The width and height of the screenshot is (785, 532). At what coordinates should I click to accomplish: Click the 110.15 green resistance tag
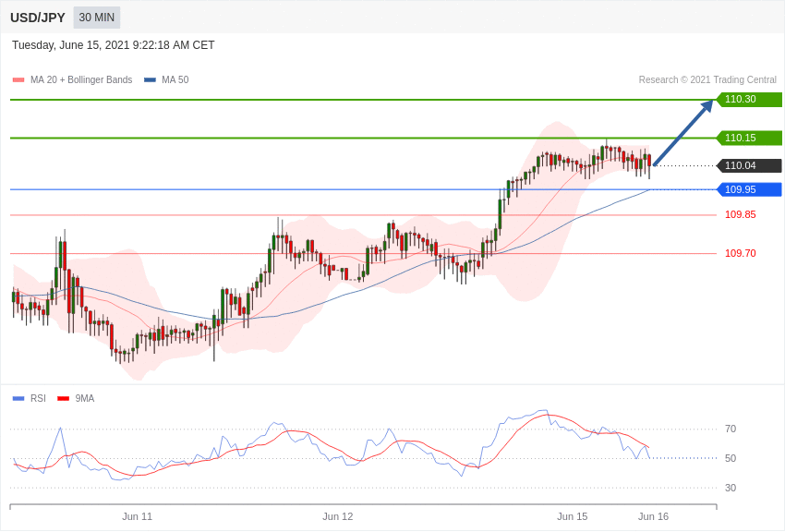(749, 138)
